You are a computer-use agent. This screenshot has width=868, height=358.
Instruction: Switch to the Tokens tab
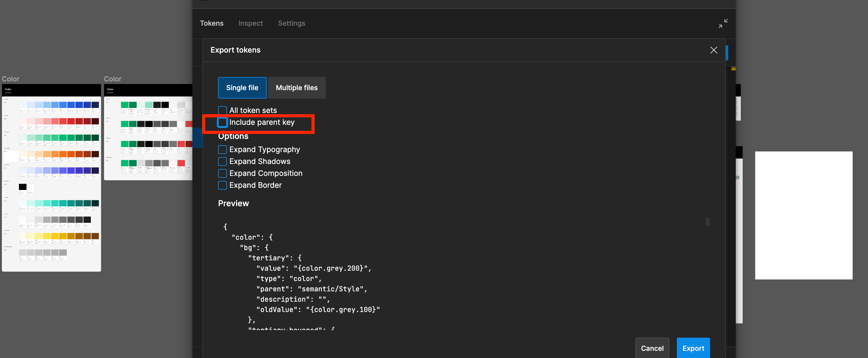click(212, 23)
